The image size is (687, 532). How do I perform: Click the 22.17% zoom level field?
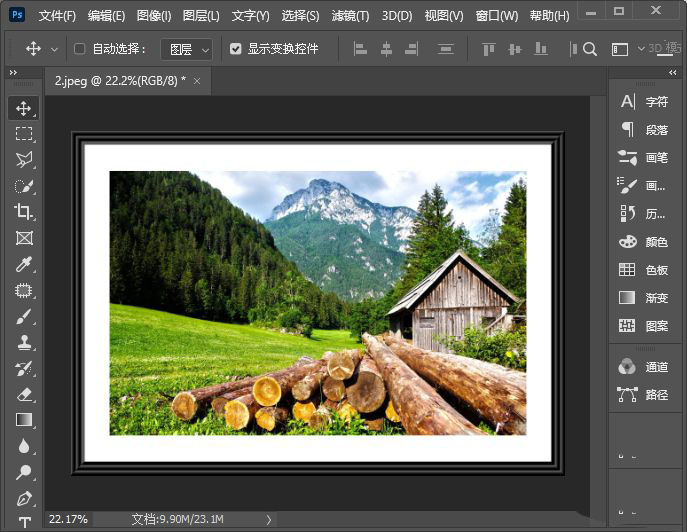pos(68,519)
